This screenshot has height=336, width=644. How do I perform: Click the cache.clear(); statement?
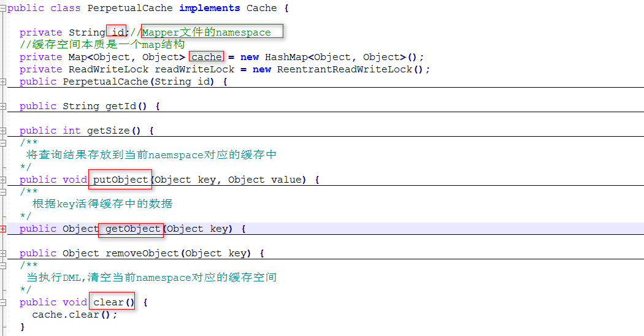click(74, 315)
